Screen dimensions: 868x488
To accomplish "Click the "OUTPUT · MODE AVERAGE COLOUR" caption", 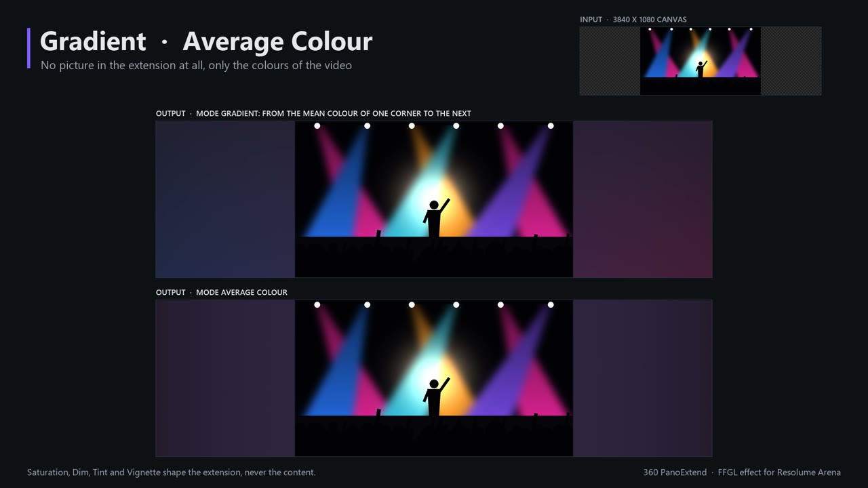I will pyautogui.click(x=222, y=292).
